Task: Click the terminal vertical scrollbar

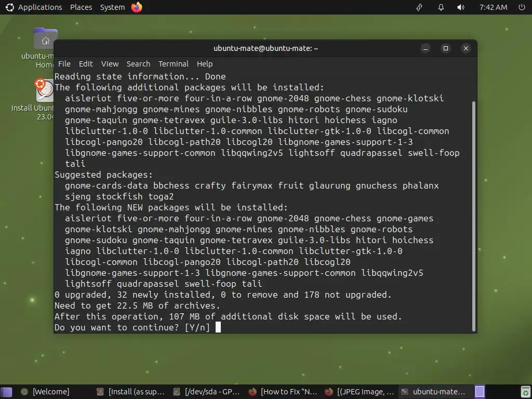Action: [x=474, y=216]
